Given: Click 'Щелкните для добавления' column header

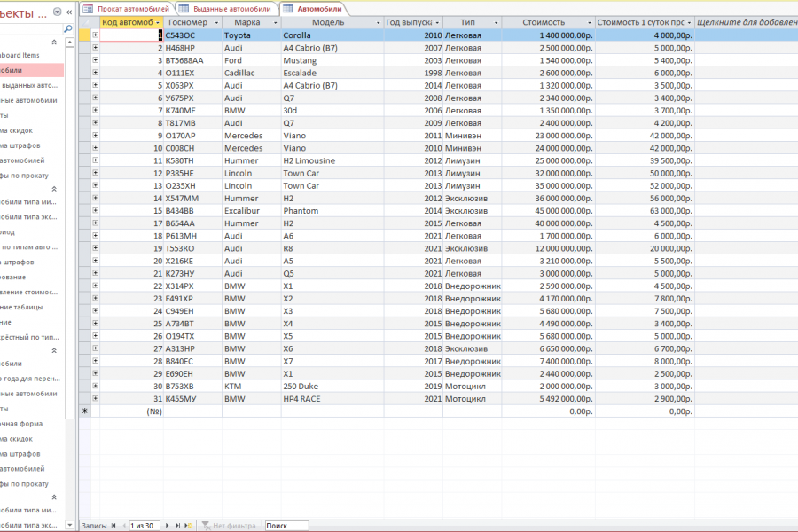Looking at the screenshot, I should point(747,22).
